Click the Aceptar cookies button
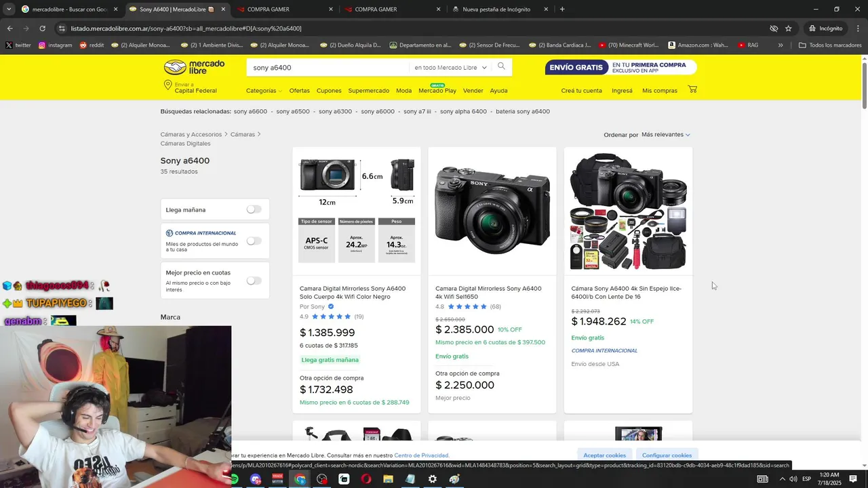Screen dimensions: 868x488 pos(605,455)
